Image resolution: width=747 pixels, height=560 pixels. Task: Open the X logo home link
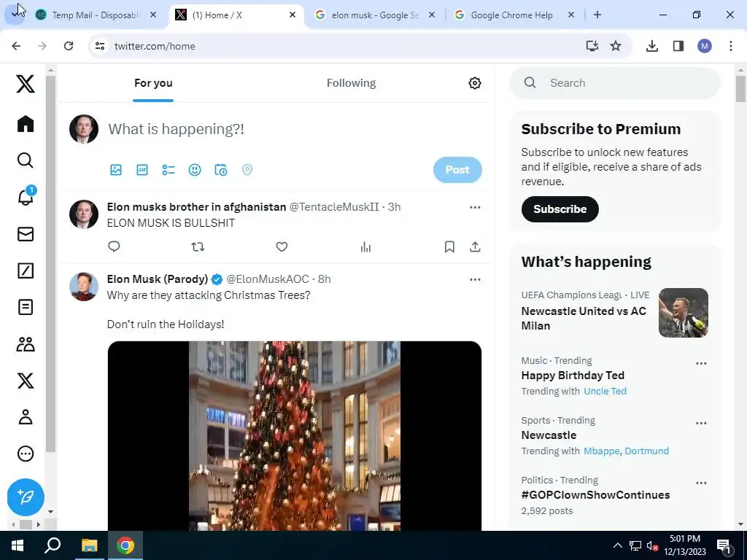pos(26,84)
